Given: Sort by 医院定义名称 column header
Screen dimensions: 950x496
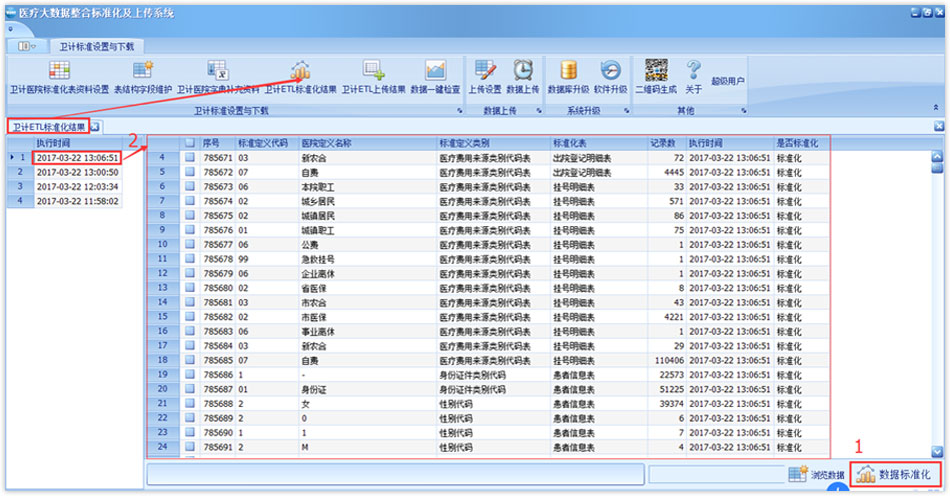Looking at the screenshot, I should click(x=367, y=144).
